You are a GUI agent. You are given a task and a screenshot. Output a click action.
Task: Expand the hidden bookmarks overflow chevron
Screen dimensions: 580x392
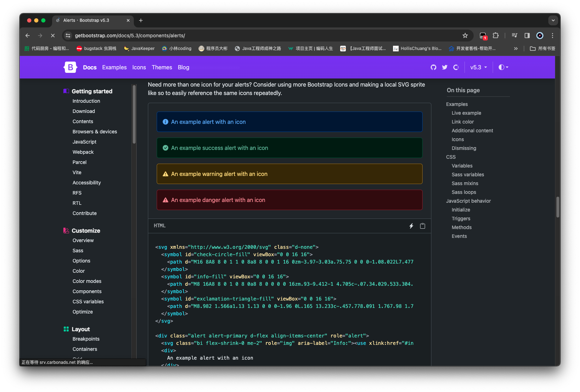[516, 49]
